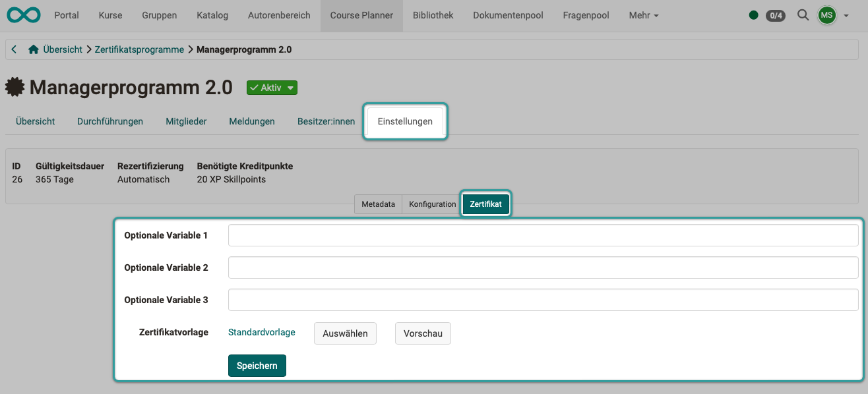Click the Optionale Variable 1 input field
Image resolution: width=868 pixels, height=394 pixels.
(x=542, y=235)
